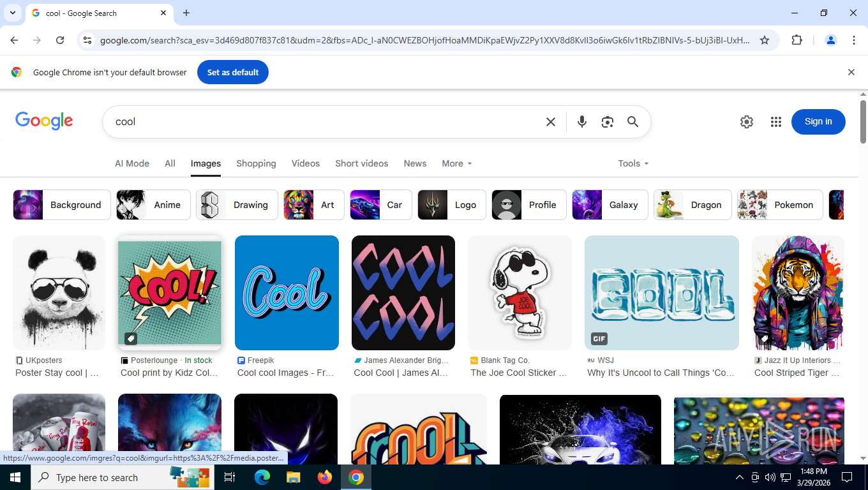868x490 pixels.
Task: Sign in to Google account
Action: click(x=818, y=122)
